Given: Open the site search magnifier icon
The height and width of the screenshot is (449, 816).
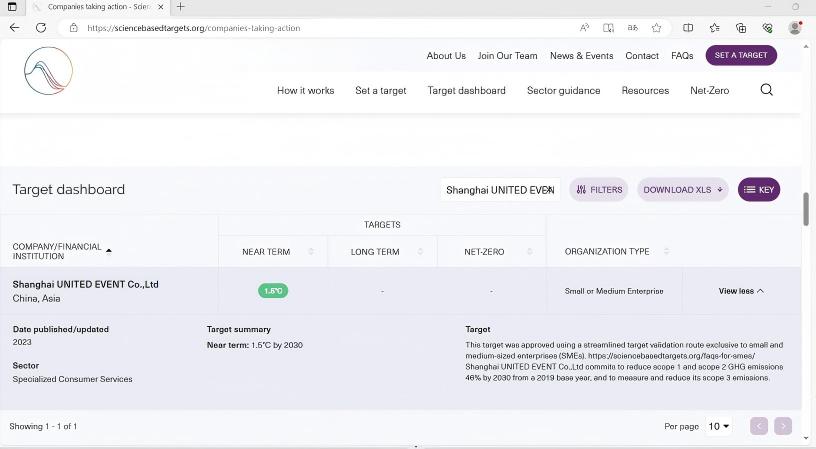Looking at the screenshot, I should coord(766,90).
